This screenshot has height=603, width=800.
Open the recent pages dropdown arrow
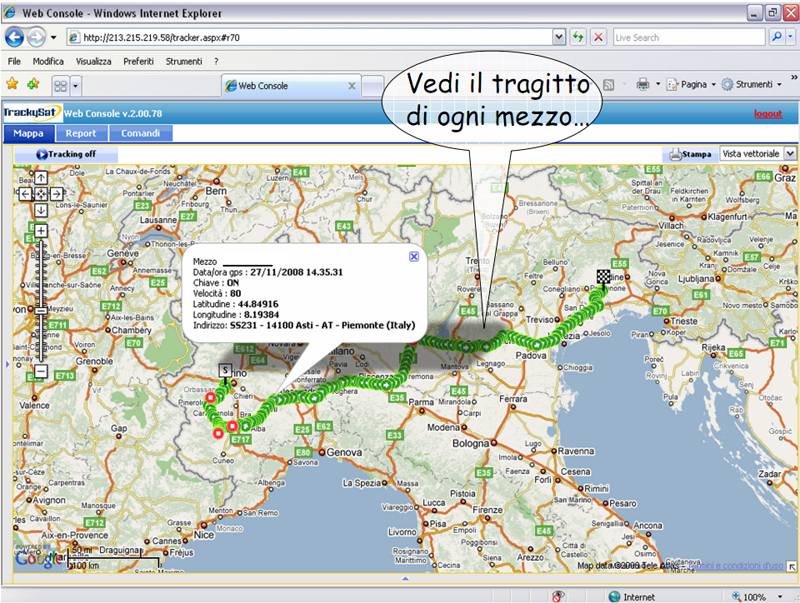point(54,37)
